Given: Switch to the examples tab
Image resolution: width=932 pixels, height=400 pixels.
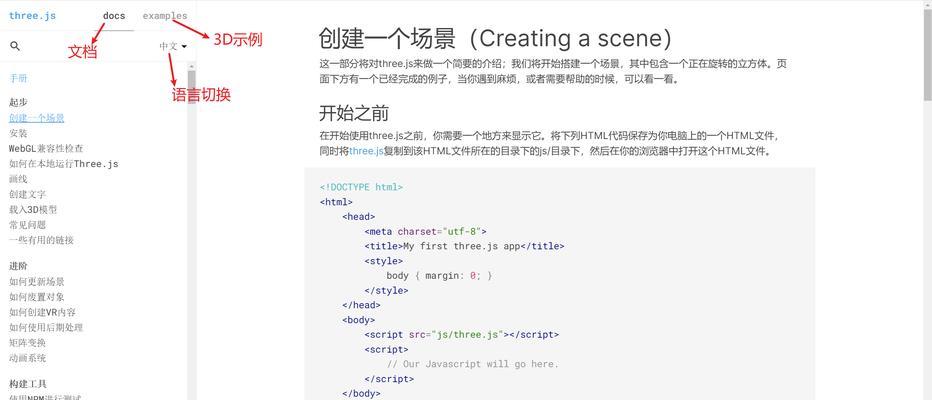Looking at the screenshot, I should coord(165,16).
